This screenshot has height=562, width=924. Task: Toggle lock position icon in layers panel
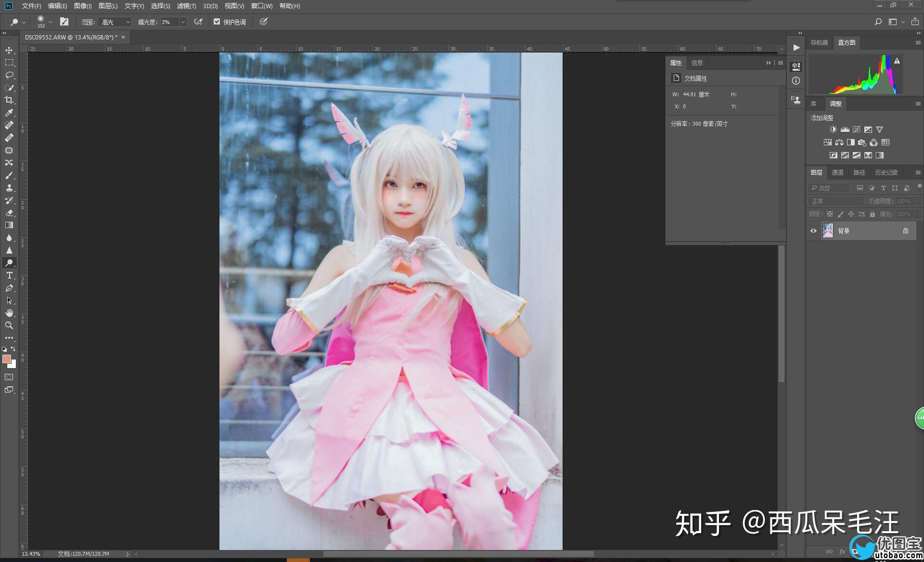[x=851, y=214]
